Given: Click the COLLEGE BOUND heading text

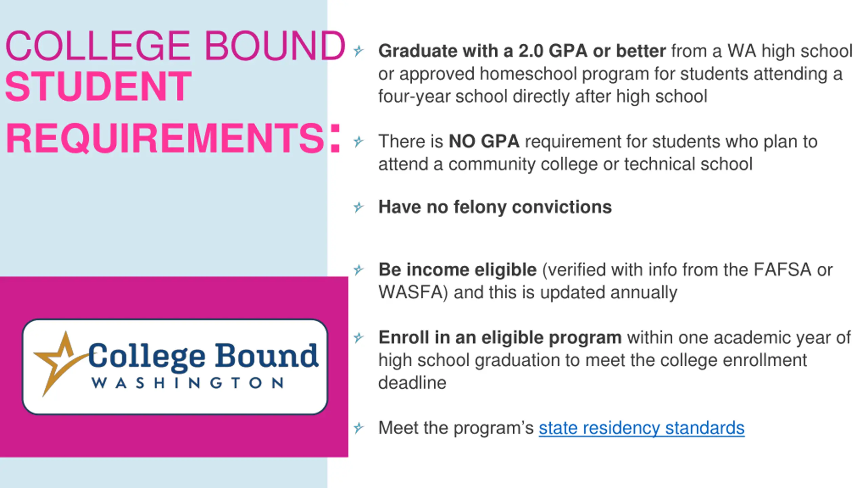Looking at the screenshot, I should click(x=175, y=46).
